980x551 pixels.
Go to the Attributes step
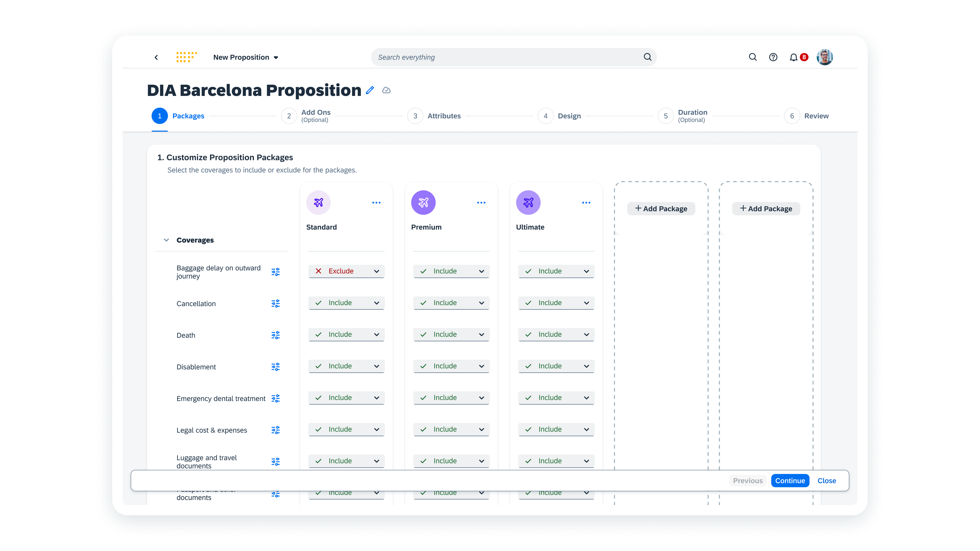coord(434,116)
